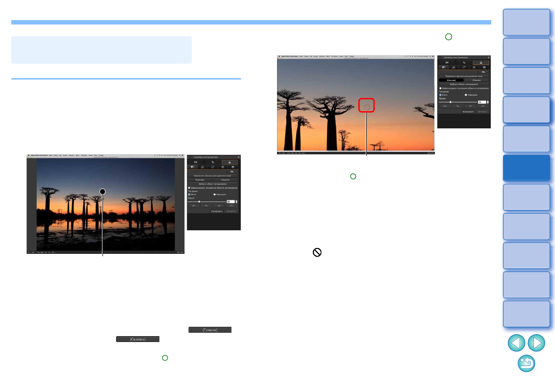Viewport: 555px width, 392px height.
Task: Click radius value field in lake photo's palette
Action: 231,202
